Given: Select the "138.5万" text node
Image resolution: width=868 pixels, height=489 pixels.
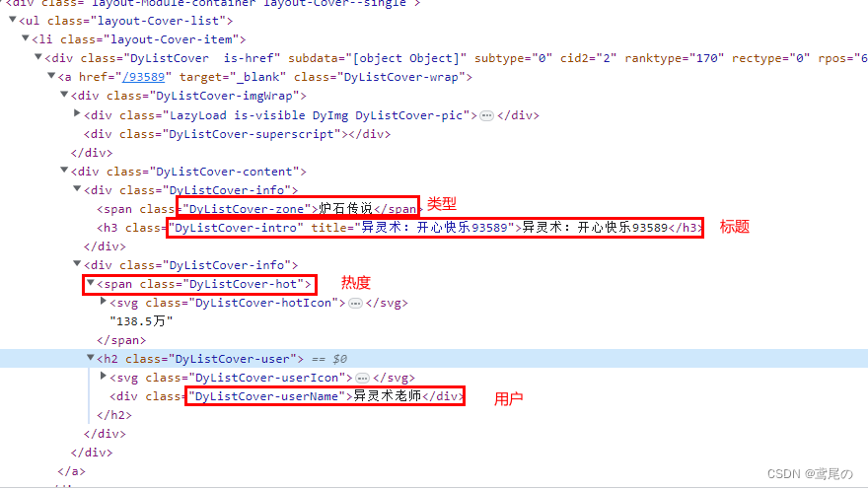Looking at the screenshot, I should pos(141,320).
